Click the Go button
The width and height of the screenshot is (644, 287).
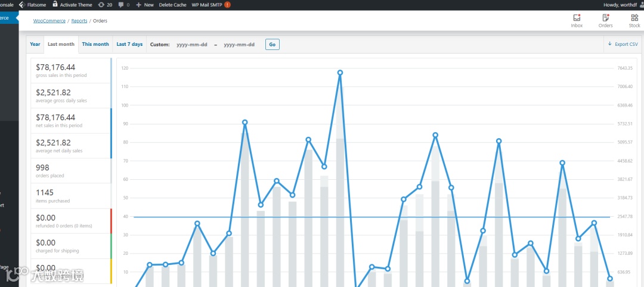273,44
